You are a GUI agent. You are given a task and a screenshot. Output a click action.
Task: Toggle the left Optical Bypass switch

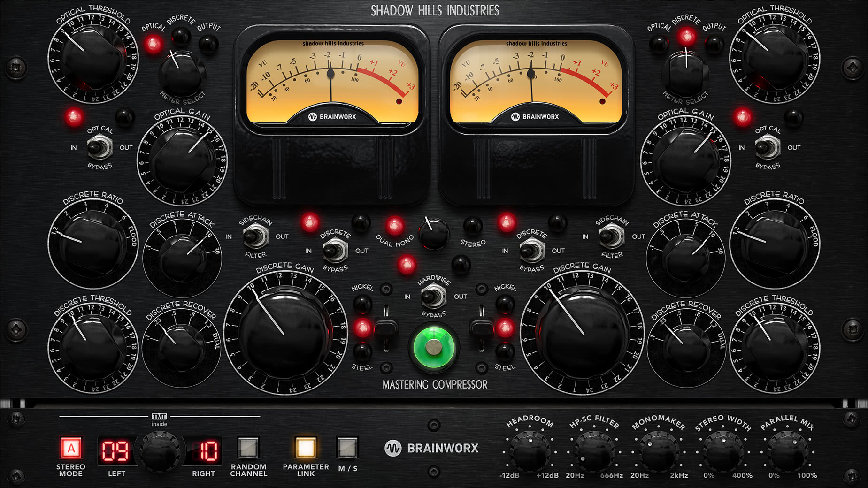click(x=100, y=148)
